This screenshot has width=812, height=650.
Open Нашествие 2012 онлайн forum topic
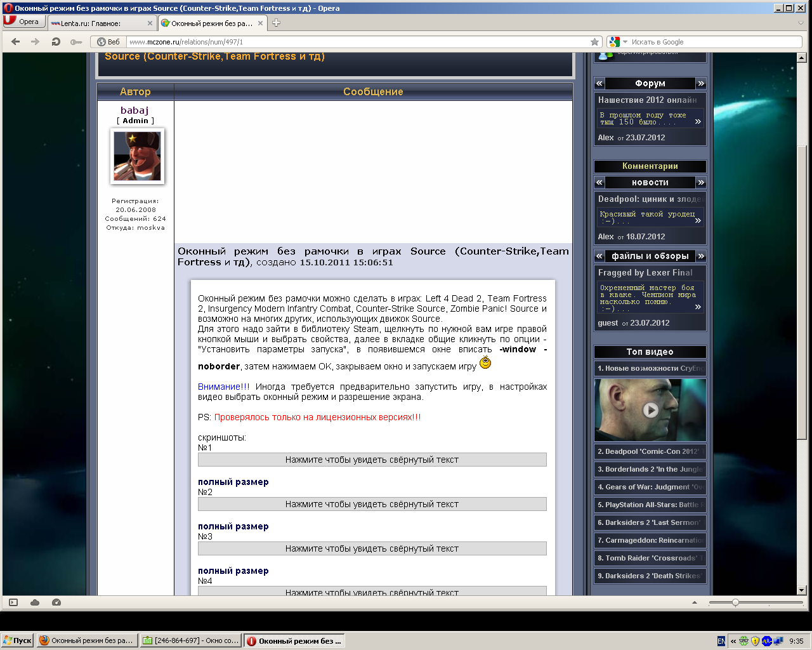647,100
